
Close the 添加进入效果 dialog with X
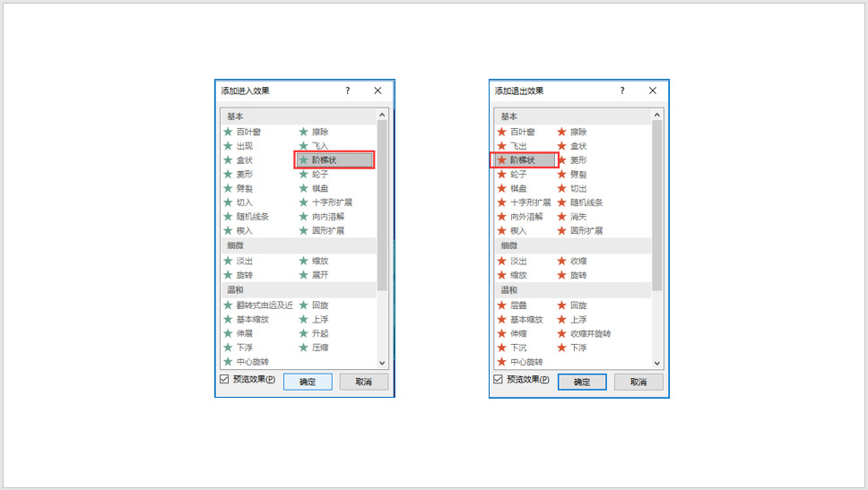point(378,90)
